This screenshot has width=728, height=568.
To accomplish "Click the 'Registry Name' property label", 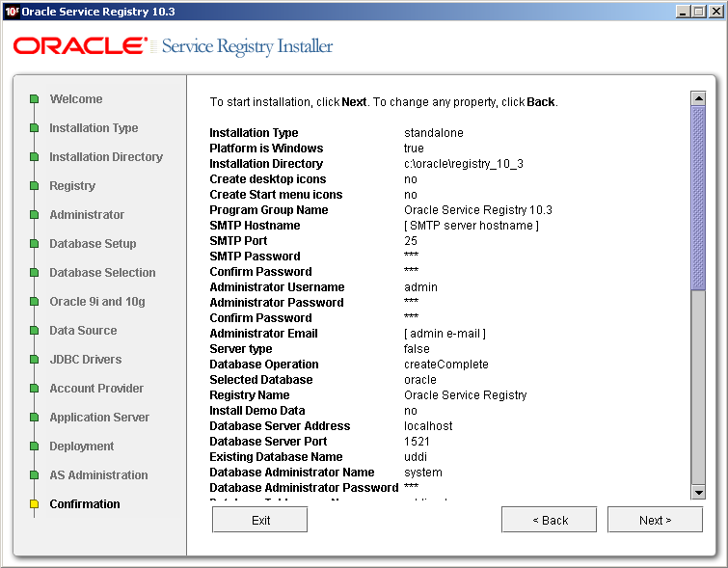I will pyautogui.click(x=250, y=395).
